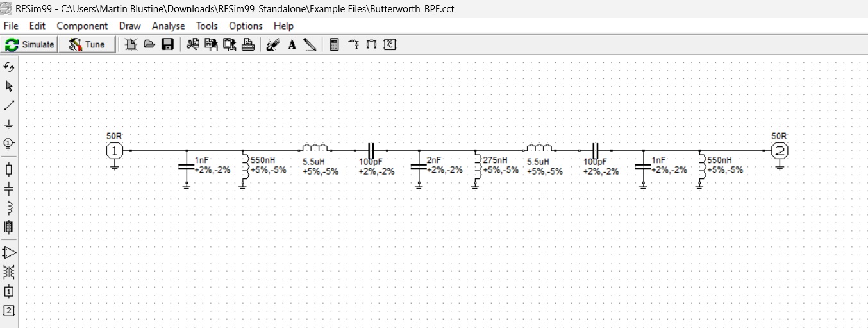Viewport: 868px width, 328px height.
Task: Click the print toolbar icon
Action: (248, 44)
